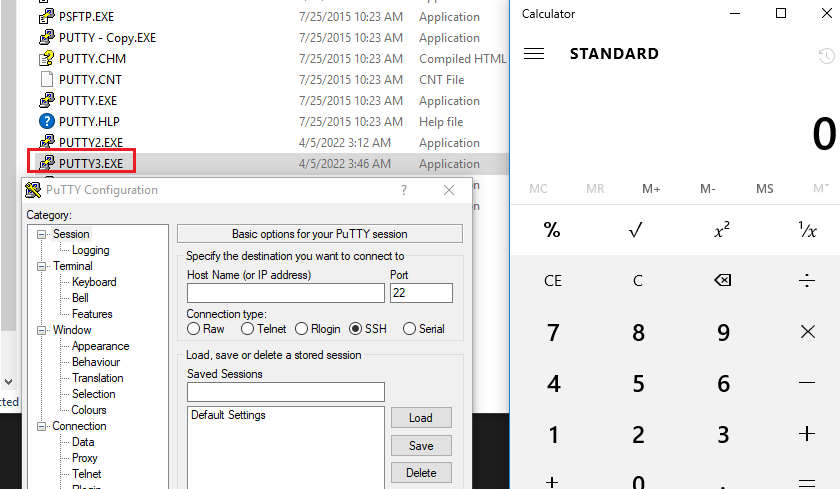This screenshot has height=489, width=840.
Task: Click the square root key
Action: coord(636,230)
